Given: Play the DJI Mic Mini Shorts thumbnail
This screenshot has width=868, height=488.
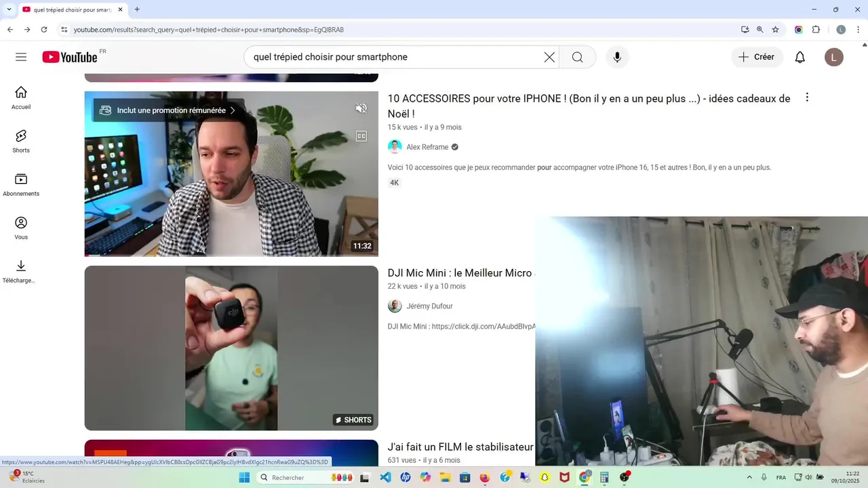Looking at the screenshot, I should pos(231,348).
